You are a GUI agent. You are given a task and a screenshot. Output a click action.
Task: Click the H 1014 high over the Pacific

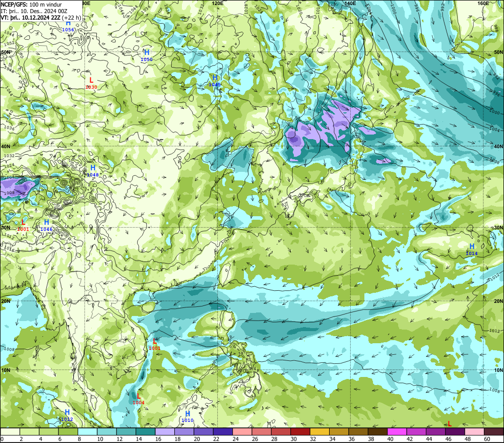472,249
